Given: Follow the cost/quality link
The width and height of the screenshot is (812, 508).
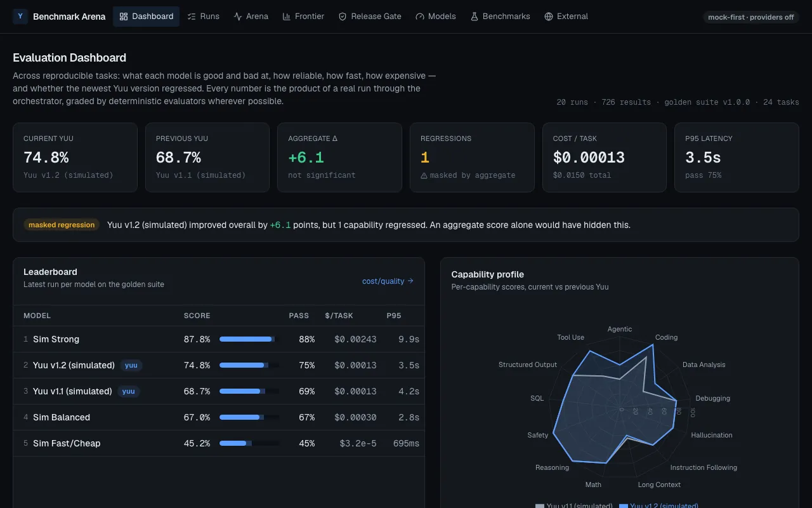Looking at the screenshot, I should point(388,281).
